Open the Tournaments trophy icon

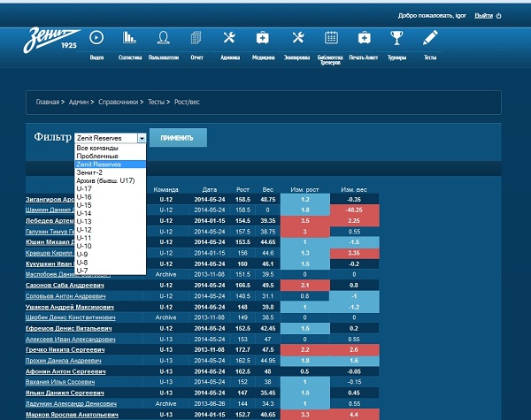[396, 37]
